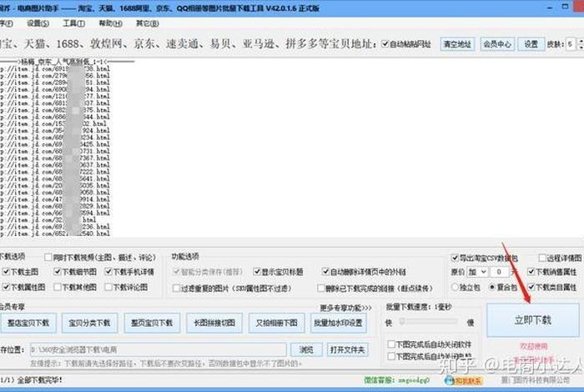This screenshot has height=392, width=584.
Task: Click the 打开文件夹 button
Action: coord(348,349)
